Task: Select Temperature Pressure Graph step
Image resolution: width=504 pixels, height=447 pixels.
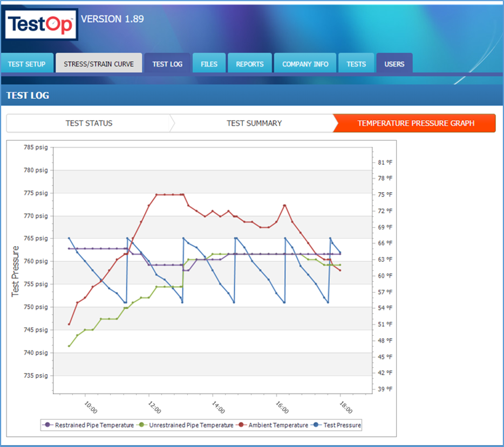Action: [416, 123]
